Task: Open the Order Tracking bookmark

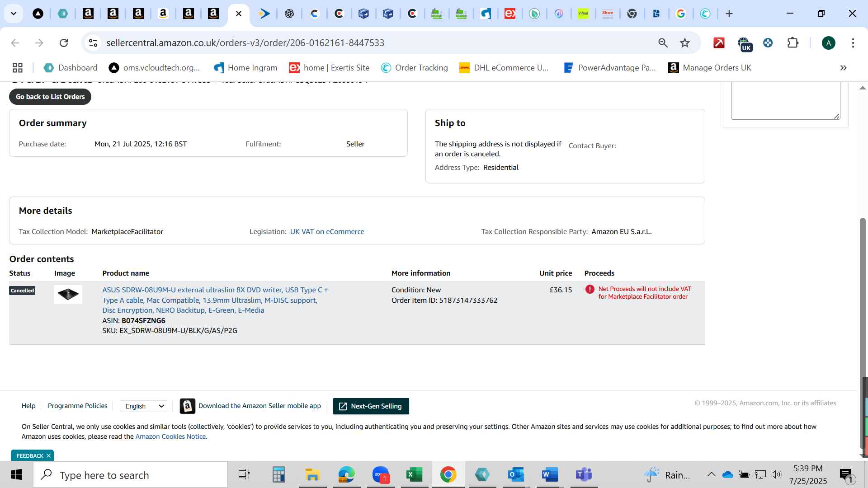Action: (415, 68)
